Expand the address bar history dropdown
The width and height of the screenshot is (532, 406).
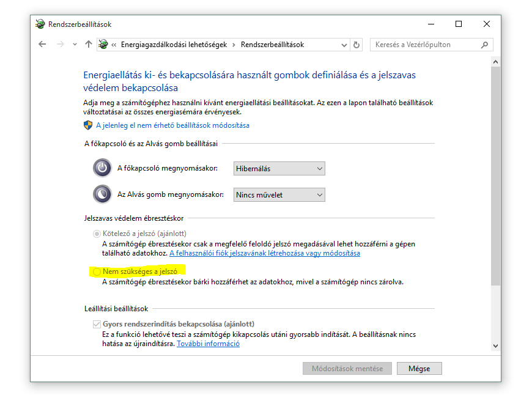click(344, 45)
